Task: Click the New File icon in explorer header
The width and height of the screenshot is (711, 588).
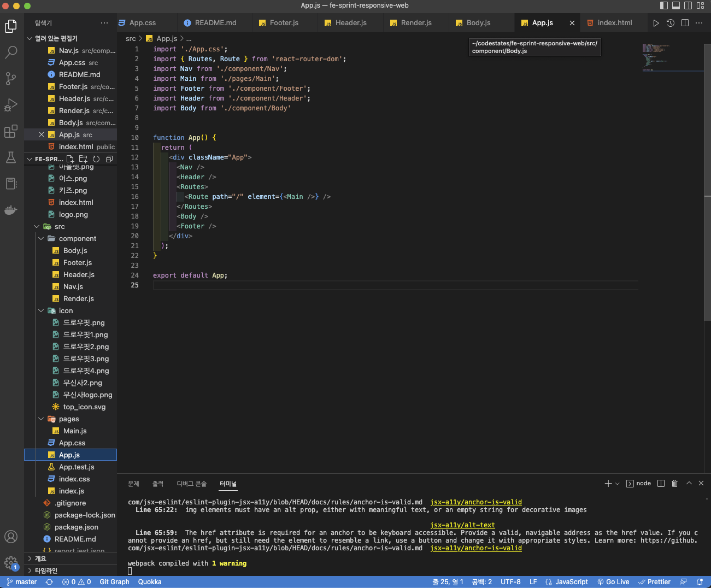Action: point(70,159)
